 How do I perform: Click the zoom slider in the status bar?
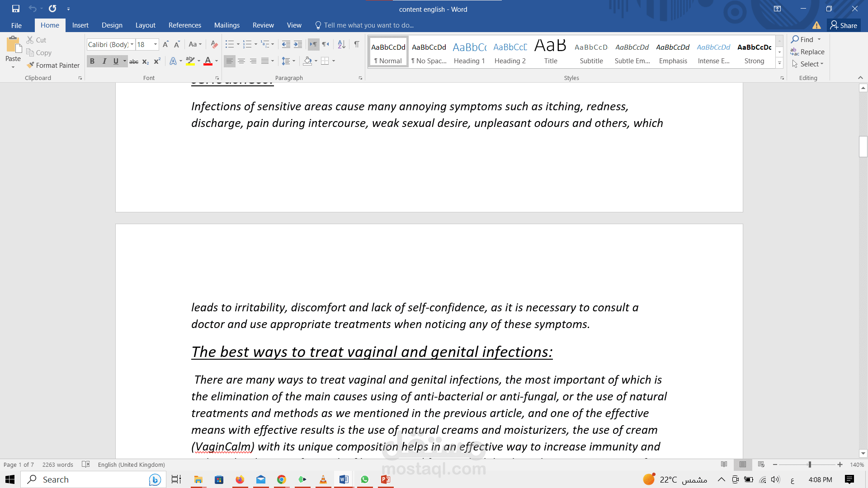809,465
